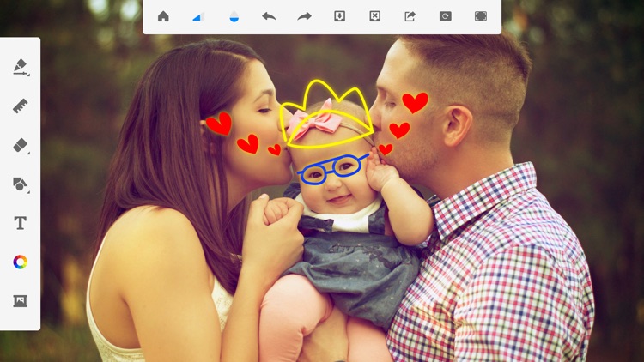
Task: Undo the last stroke
Action: pos(269,16)
